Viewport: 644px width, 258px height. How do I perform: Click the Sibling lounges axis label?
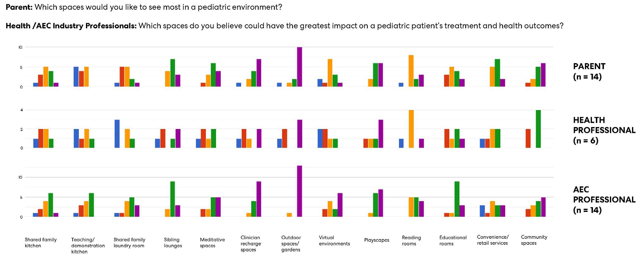(x=173, y=243)
